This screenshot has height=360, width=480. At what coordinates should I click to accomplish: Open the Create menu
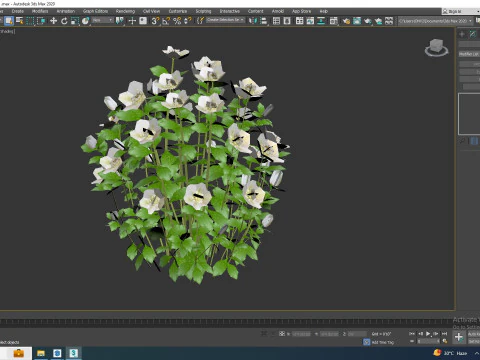(x=18, y=11)
